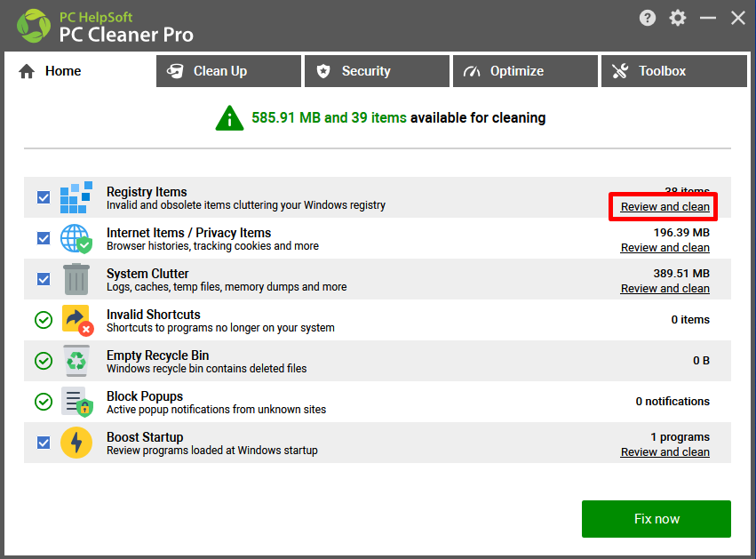
Task: Click the green check beside Empty Recycle Bin
Action: pos(44,361)
